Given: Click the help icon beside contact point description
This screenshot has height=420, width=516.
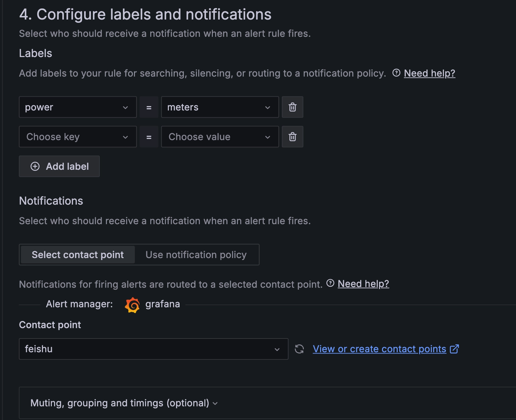Looking at the screenshot, I should tap(330, 283).
